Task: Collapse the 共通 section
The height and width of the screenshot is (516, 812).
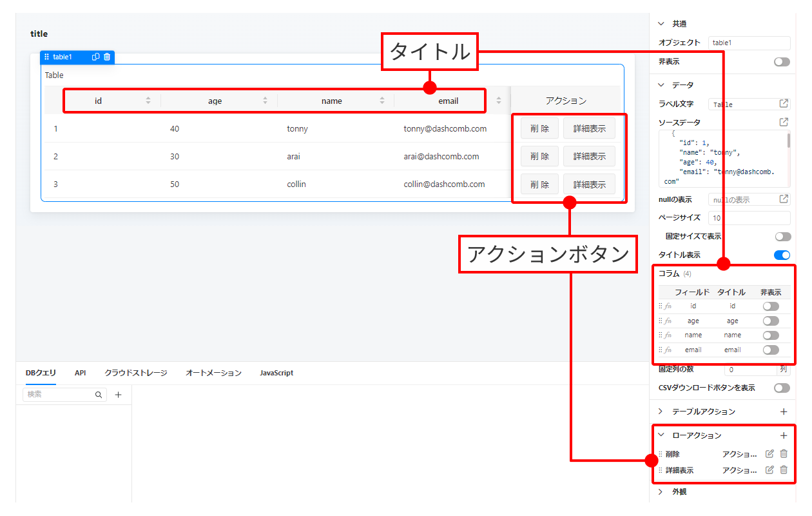Action: 661,24
